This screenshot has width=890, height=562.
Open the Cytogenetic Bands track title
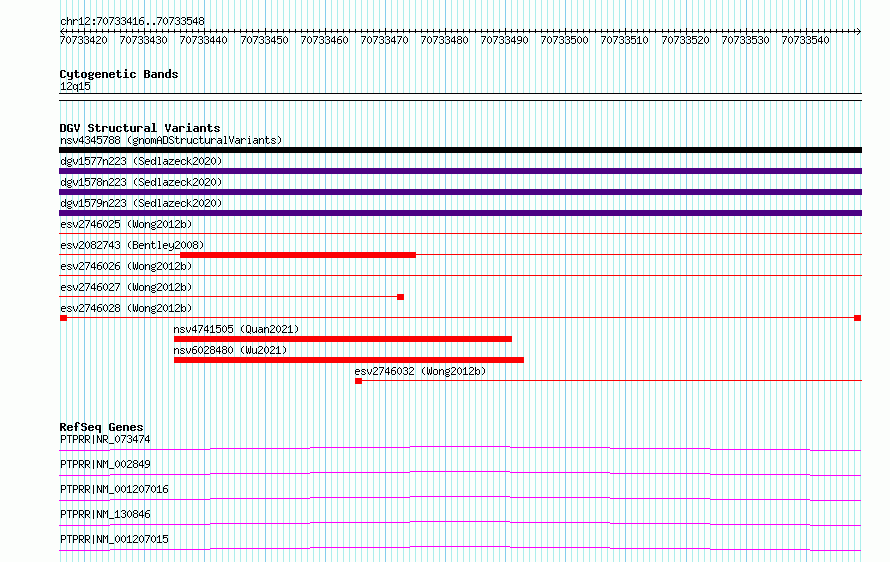point(119,74)
